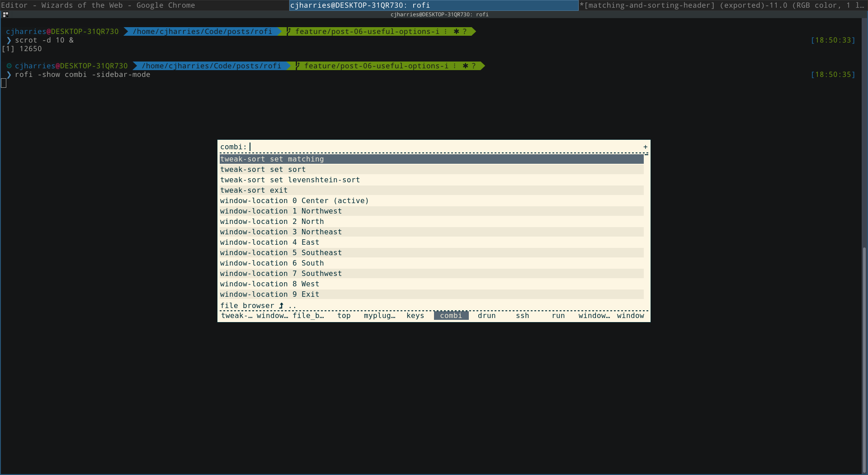Switch to the first 'window…' mode after tweak

pos(272,315)
